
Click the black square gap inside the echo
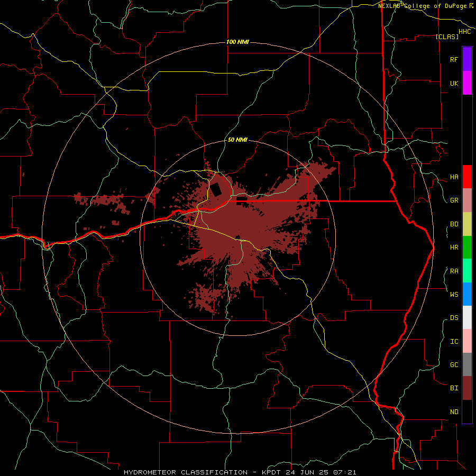(216, 189)
